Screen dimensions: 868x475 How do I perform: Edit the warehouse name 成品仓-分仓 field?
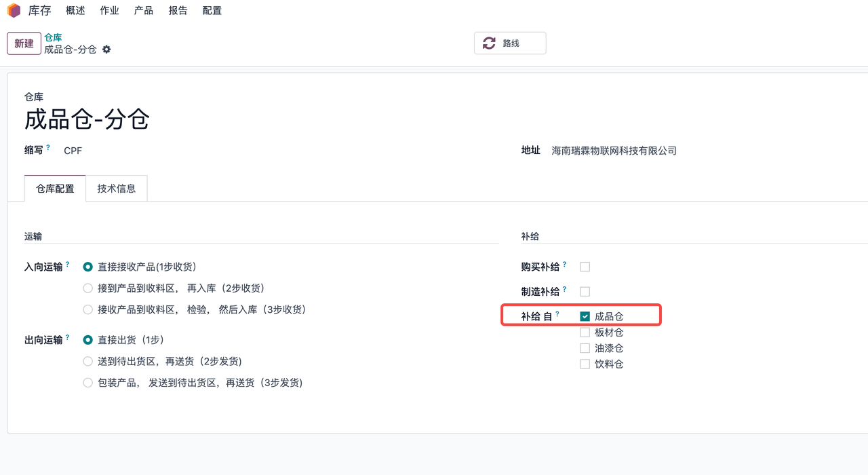pyautogui.click(x=87, y=120)
